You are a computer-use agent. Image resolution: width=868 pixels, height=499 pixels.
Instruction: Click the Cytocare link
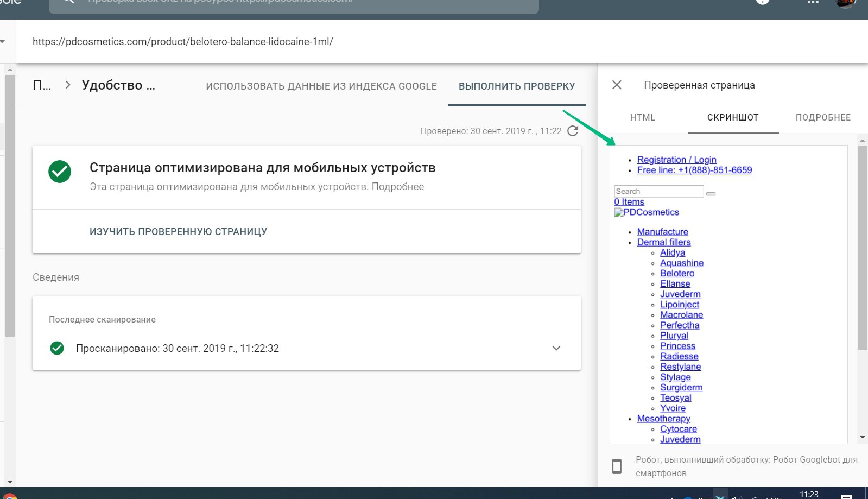pyautogui.click(x=679, y=429)
